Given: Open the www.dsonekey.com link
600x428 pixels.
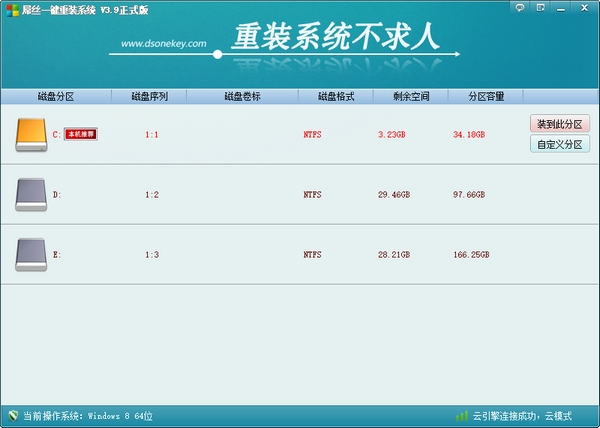Looking at the screenshot, I should (164, 44).
